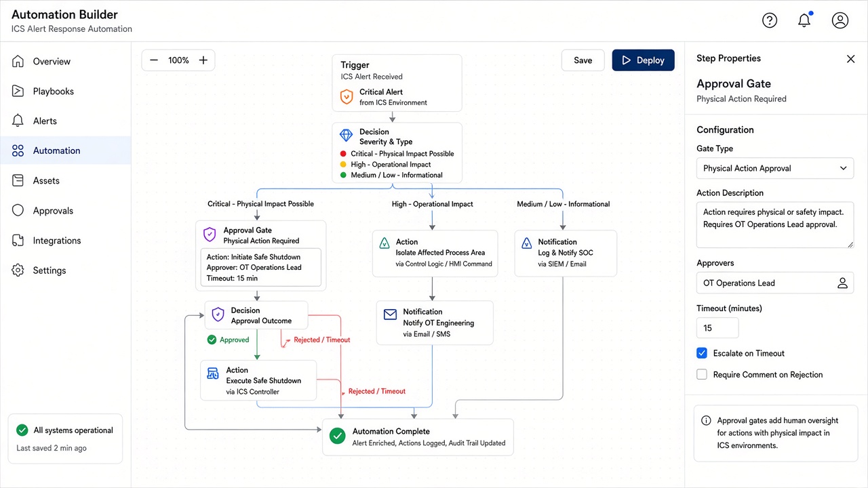Select Automation in sidebar
This screenshot has width=868, height=488.
tap(66, 151)
